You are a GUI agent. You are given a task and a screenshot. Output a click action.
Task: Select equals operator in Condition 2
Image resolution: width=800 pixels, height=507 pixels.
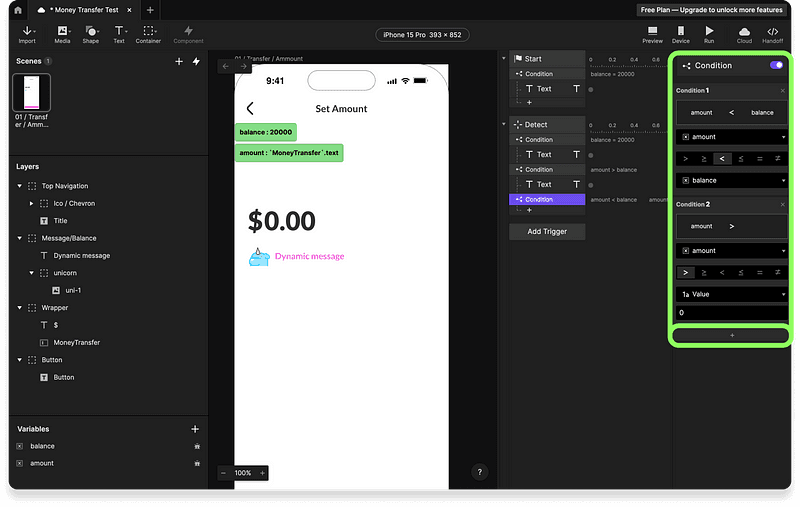pyautogui.click(x=760, y=272)
